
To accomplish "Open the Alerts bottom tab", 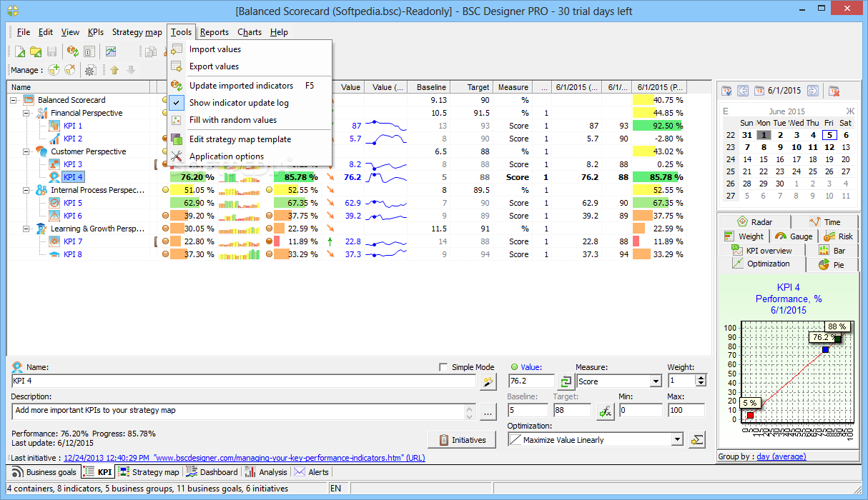I will [311, 472].
